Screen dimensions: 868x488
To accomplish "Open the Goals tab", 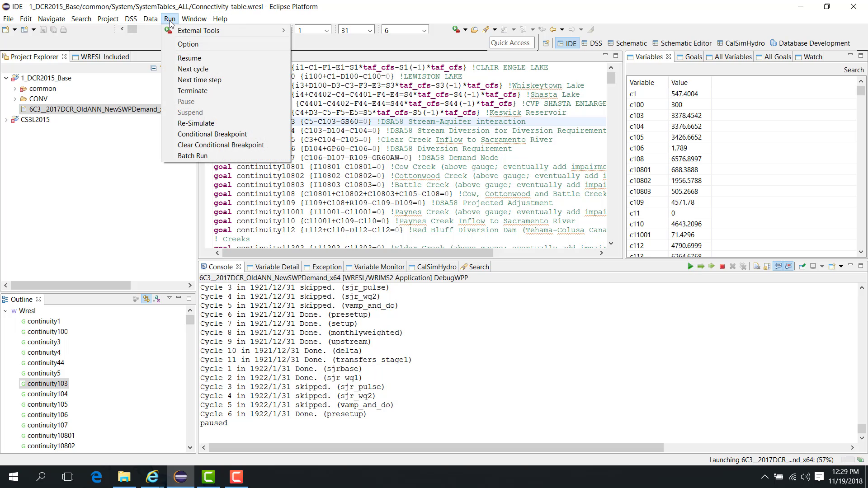I will [x=689, y=56].
